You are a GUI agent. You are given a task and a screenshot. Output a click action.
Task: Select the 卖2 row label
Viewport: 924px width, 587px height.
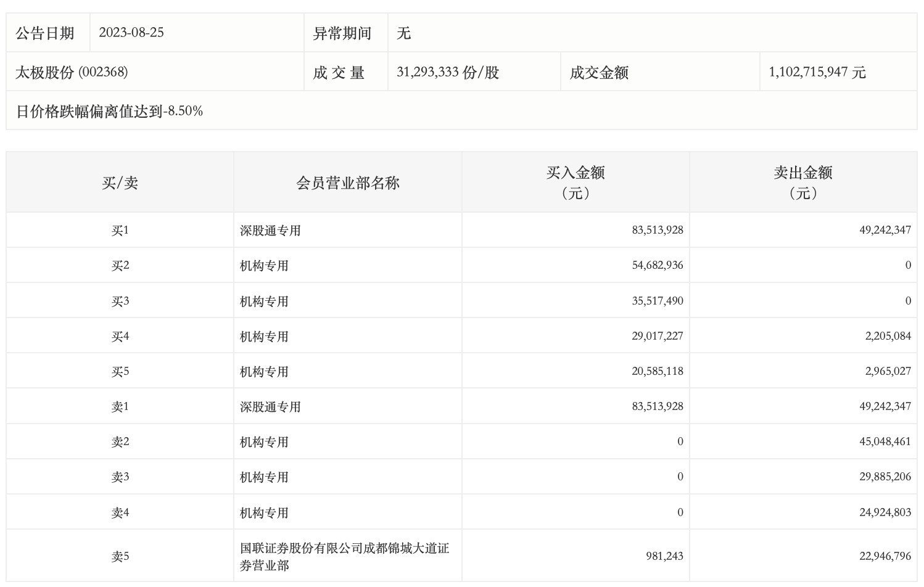point(120,442)
